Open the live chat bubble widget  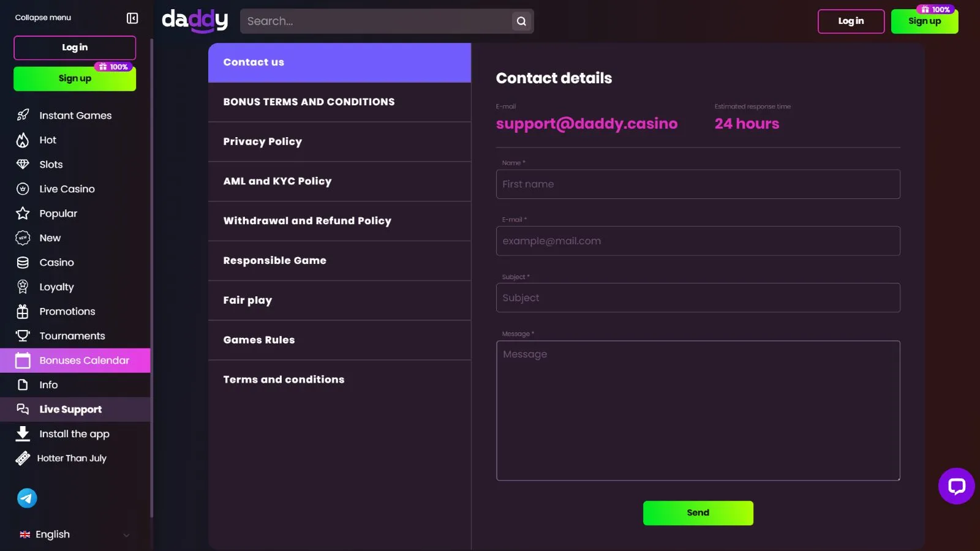tap(956, 486)
